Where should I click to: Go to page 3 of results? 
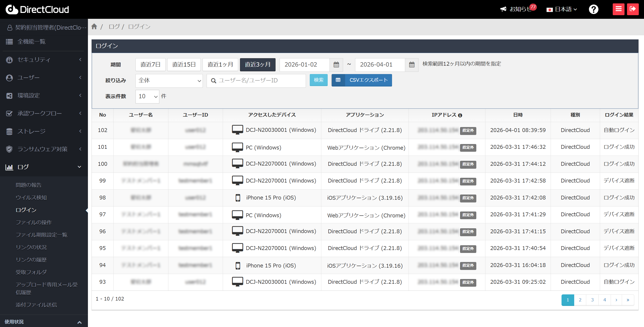[592, 300]
